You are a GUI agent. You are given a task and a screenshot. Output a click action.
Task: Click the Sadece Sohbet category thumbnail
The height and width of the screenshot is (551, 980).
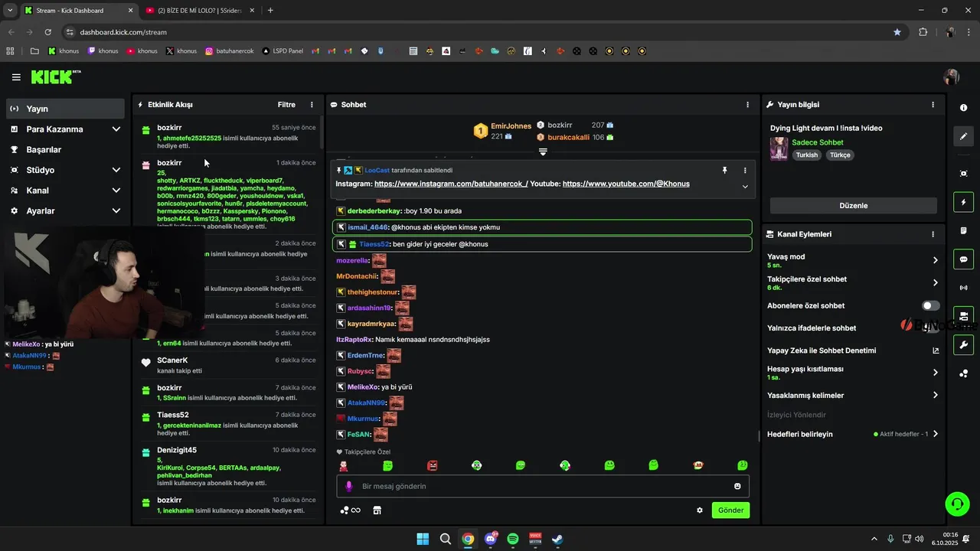pos(779,148)
